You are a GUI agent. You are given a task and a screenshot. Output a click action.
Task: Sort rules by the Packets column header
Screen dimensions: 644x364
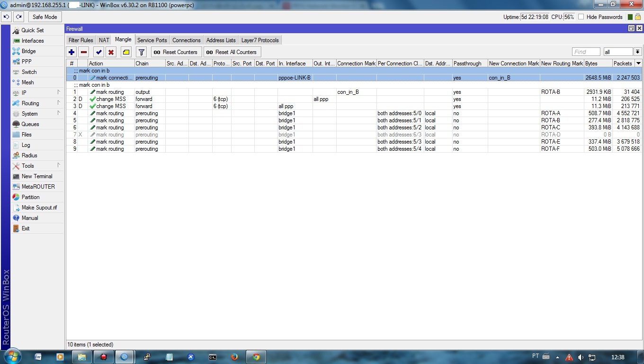(x=623, y=63)
